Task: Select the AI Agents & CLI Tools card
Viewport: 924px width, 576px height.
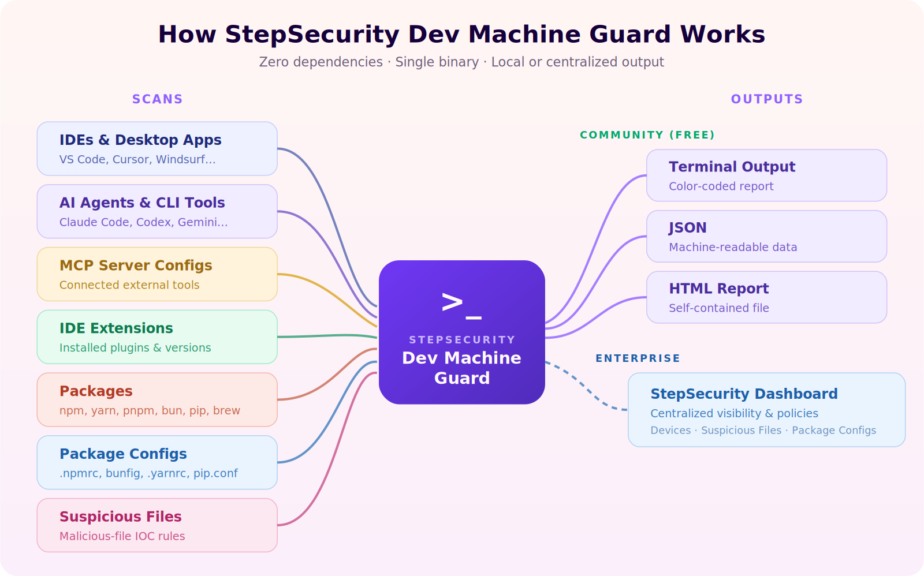Action: click(157, 211)
